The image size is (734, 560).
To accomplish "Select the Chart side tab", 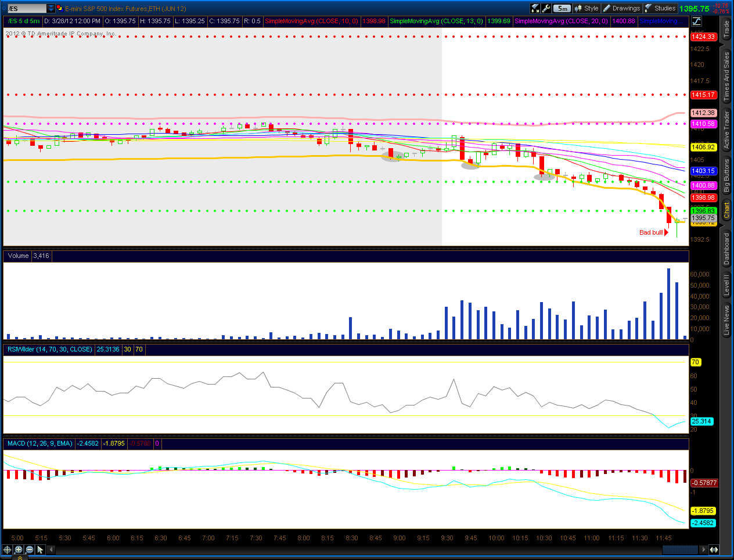I will click(x=726, y=210).
